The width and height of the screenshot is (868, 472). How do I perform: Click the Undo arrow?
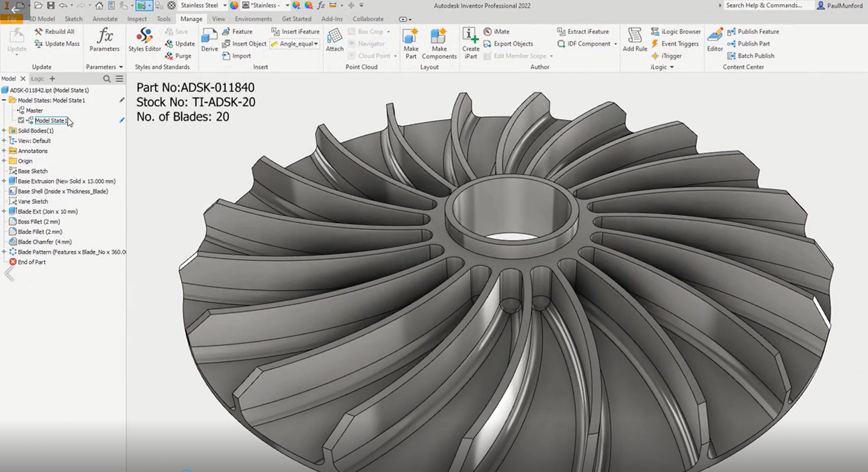coord(63,6)
